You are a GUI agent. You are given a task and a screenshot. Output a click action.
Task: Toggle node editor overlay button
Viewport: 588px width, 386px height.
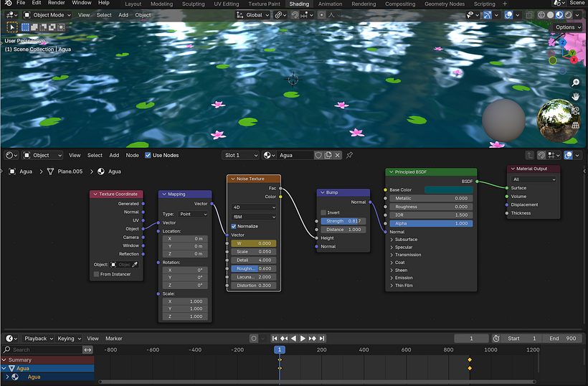click(568, 155)
